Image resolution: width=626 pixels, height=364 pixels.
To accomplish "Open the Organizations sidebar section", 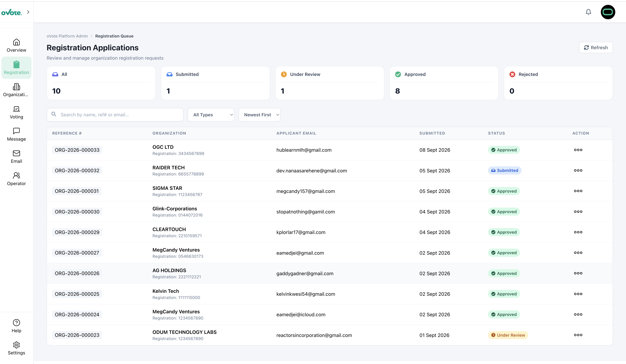I will 16,90.
